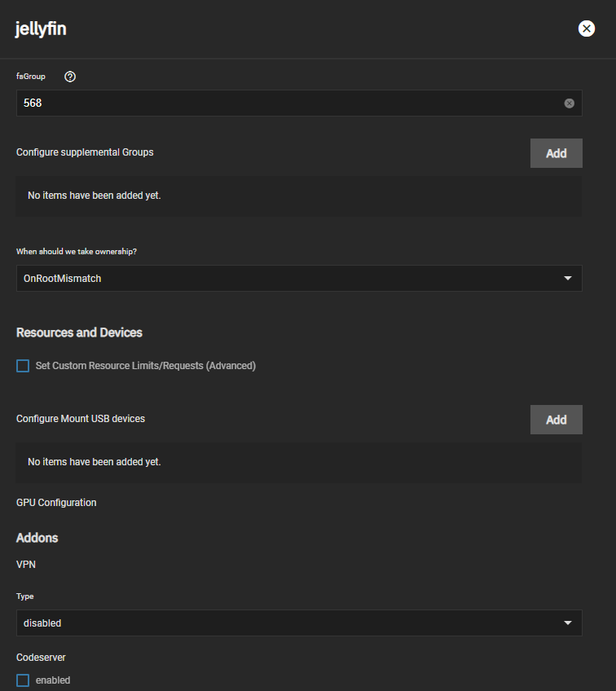Click the VPN label
616x691 pixels.
coord(26,565)
